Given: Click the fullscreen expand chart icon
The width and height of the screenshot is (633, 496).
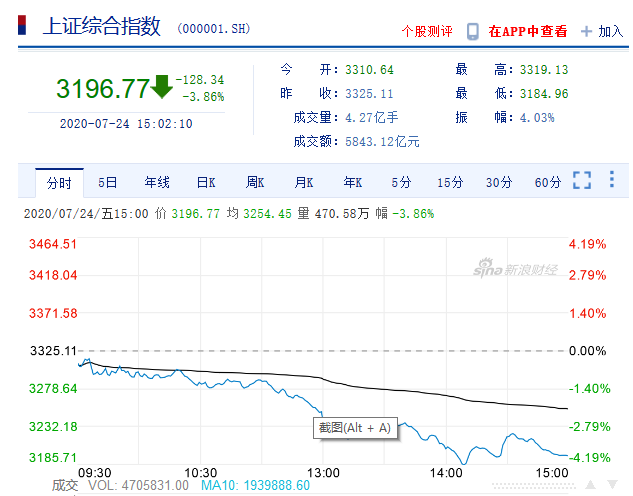Looking at the screenshot, I should pyautogui.click(x=582, y=181).
